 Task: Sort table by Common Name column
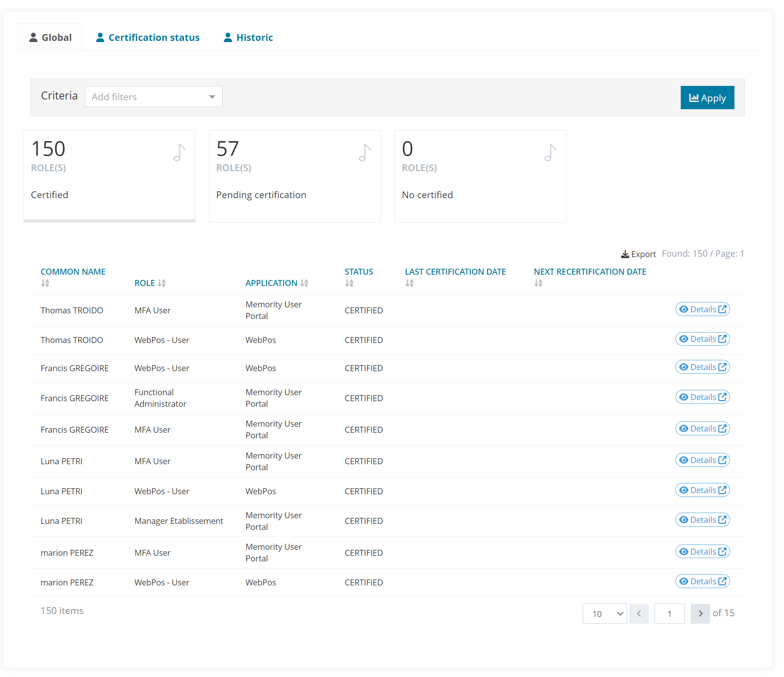pyautogui.click(x=45, y=283)
